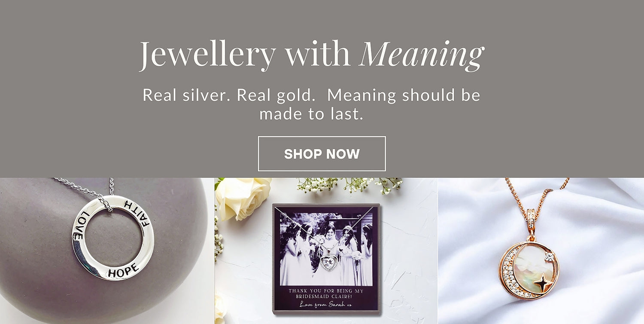Viewport: 644px width, 324px height.
Task: Open the rose gold moon pendant image
Action: click(541, 251)
